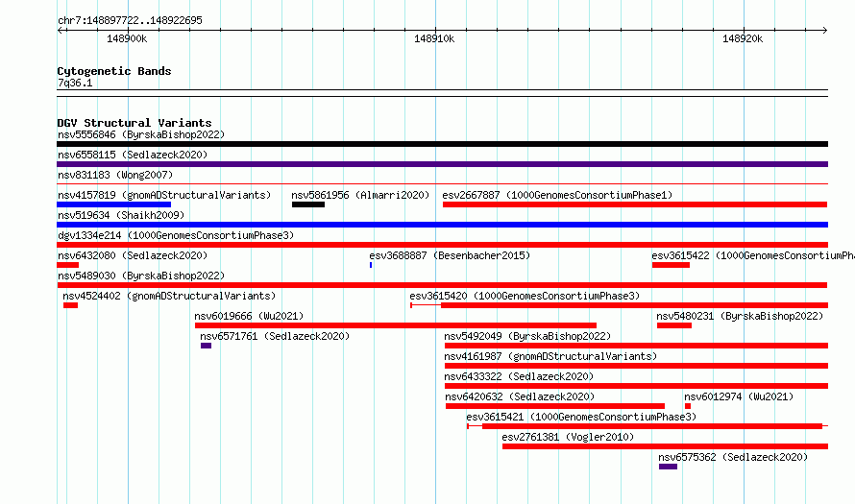The width and height of the screenshot is (855, 504).
Task: Click the 148920k ruler label
Action: pyautogui.click(x=743, y=38)
